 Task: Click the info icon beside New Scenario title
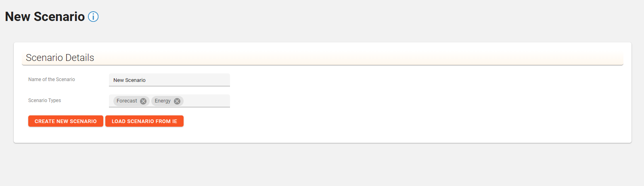[x=93, y=17]
